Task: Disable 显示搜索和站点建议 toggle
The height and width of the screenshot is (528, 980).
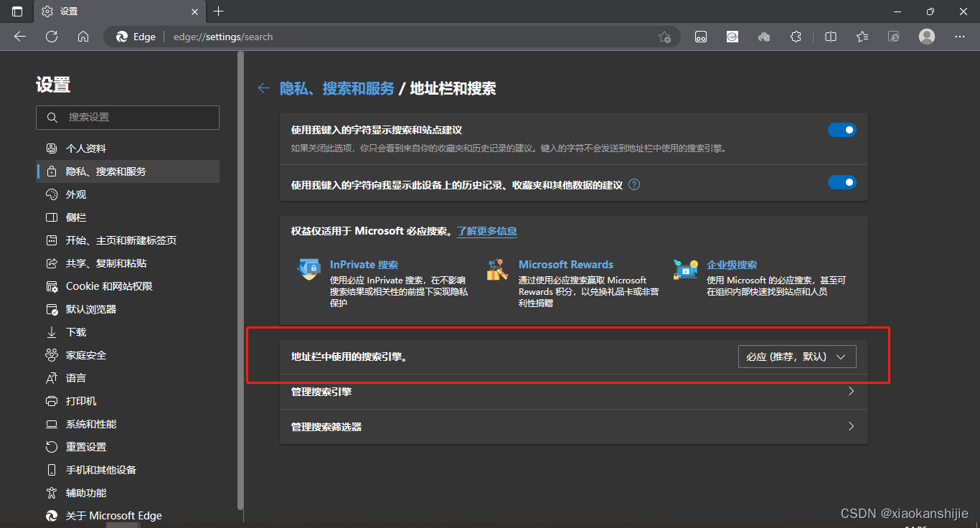Action: pyautogui.click(x=842, y=130)
